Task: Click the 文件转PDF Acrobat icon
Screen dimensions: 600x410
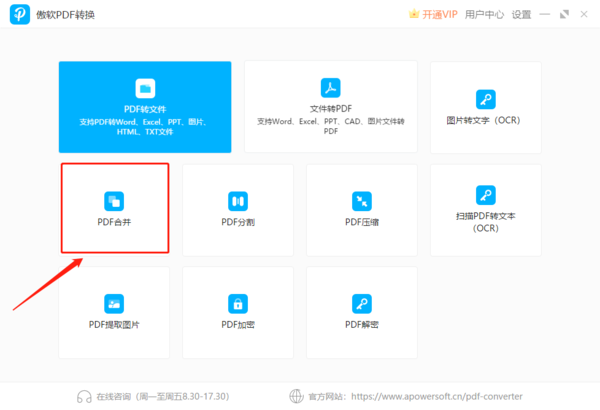Action: pyautogui.click(x=330, y=87)
